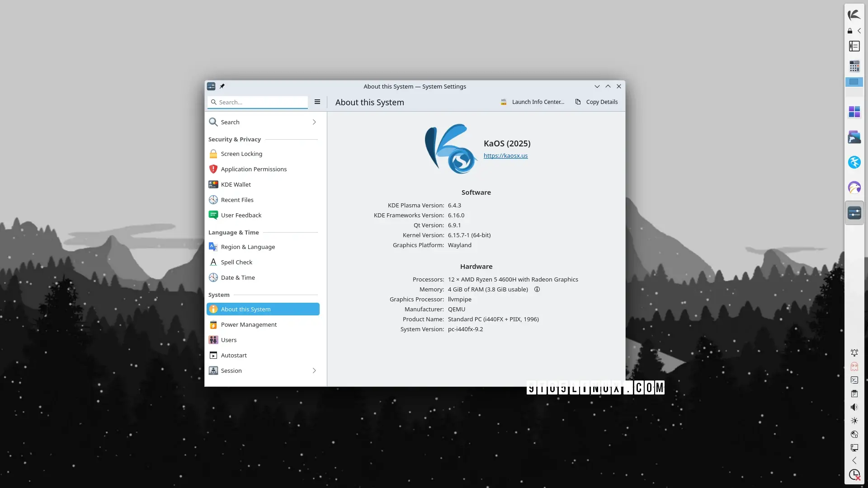Toggle the pin window icon
The height and width of the screenshot is (488, 868).
pyautogui.click(x=222, y=86)
